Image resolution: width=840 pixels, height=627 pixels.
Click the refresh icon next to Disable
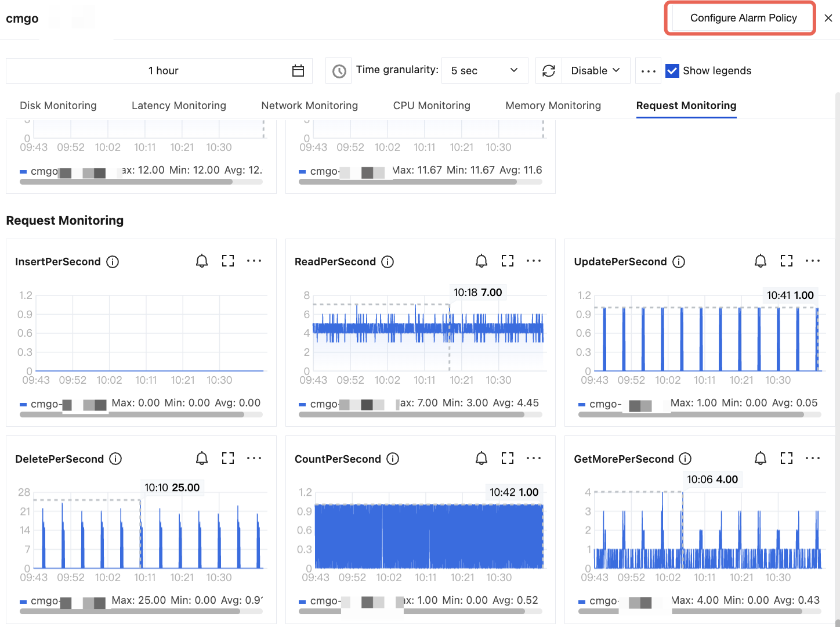pos(549,71)
